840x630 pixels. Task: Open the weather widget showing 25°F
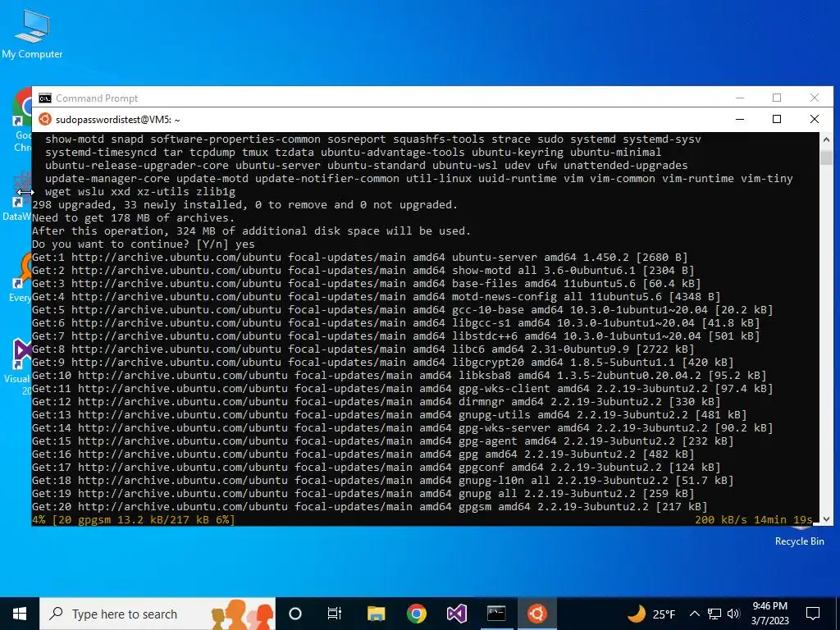coord(651,614)
